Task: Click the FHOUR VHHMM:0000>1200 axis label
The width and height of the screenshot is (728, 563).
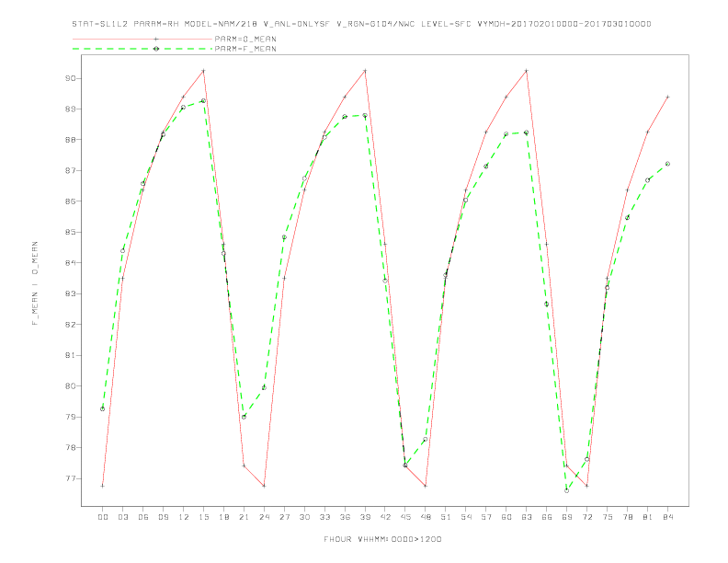Action: [x=382, y=539]
